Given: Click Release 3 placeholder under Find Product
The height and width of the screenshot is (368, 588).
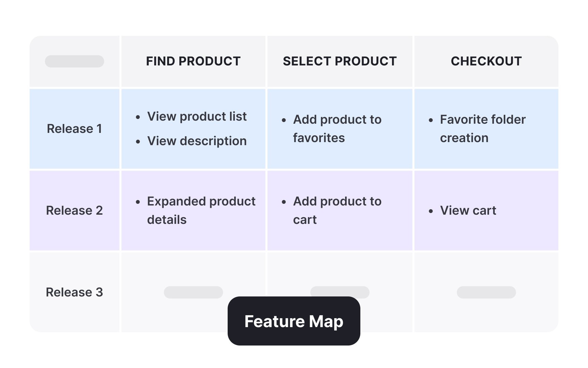Looking at the screenshot, I should [193, 292].
